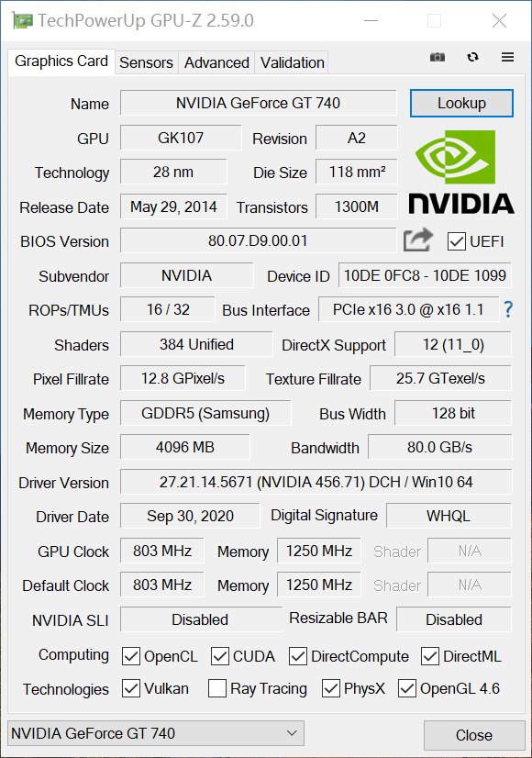Switch to the Sensors tab
This screenshot has width=532, height=758.
146,62
